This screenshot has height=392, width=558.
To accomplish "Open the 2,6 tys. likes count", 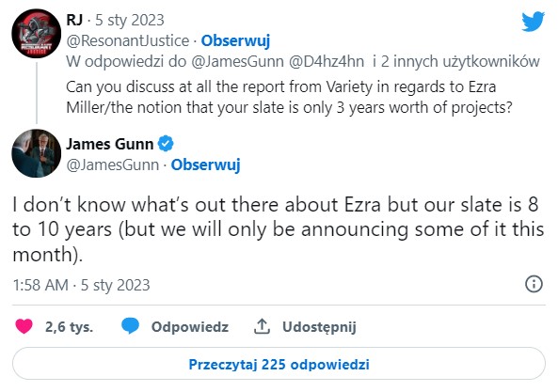I will tap(69, 326).
